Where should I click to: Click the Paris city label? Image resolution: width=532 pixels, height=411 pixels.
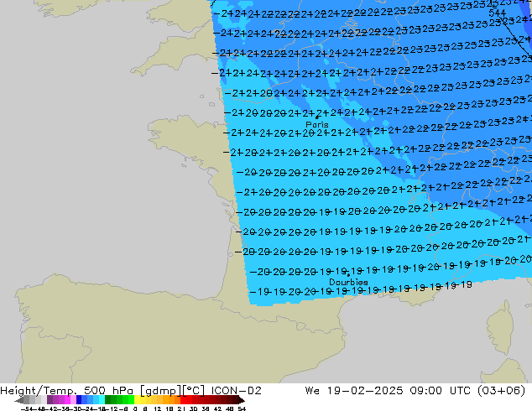point(317,124)
